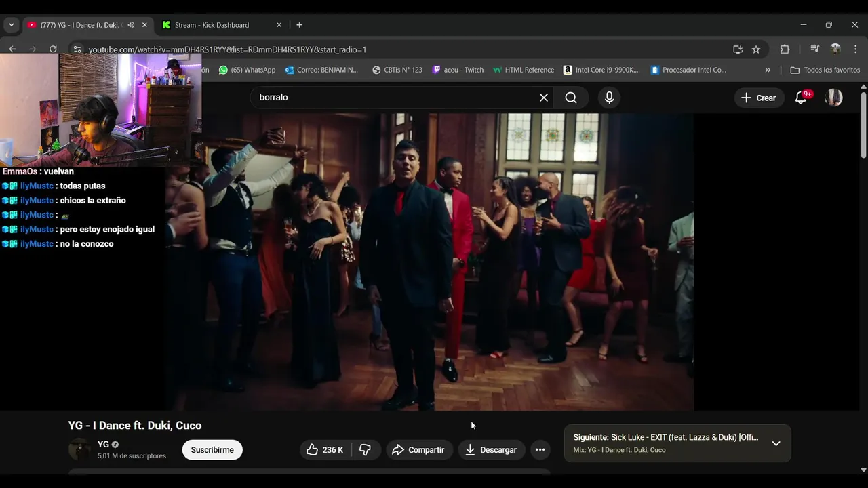Start voice search with the microphone
This screenshot has height=488, width=868.
[609, 98]
